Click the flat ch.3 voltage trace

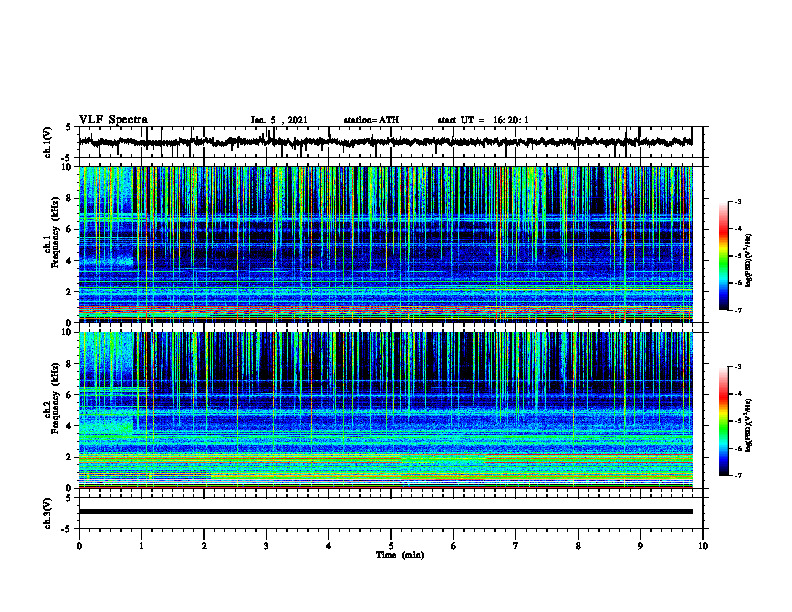(x=386, y=512)
